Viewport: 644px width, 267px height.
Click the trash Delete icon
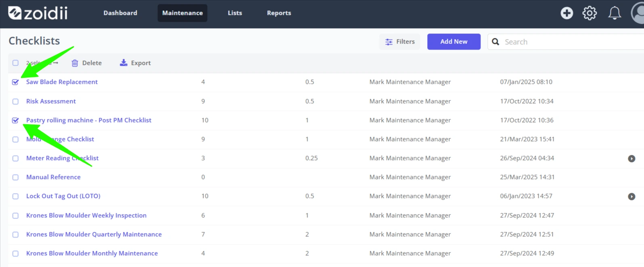[75, 63]
